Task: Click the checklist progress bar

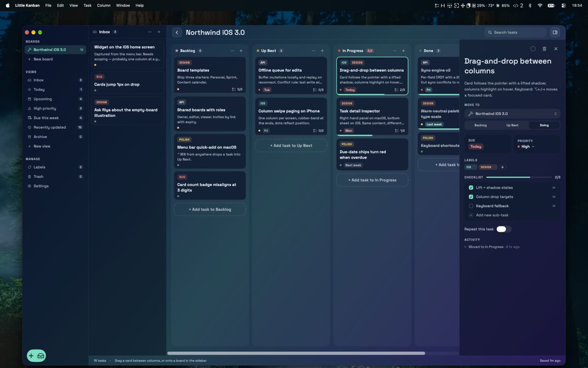Action: pyautogui.click(x=519, y=177)
